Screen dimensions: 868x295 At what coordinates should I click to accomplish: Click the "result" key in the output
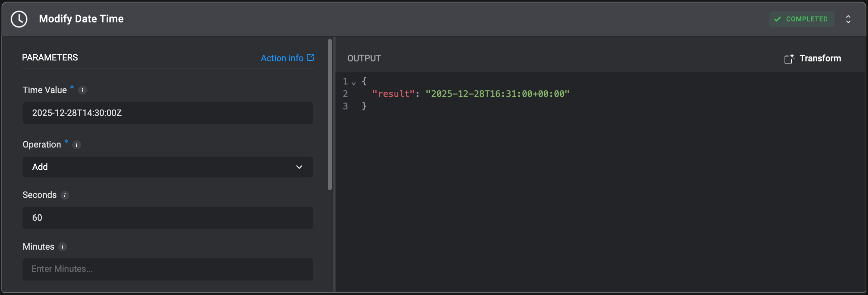coord(393,94)
